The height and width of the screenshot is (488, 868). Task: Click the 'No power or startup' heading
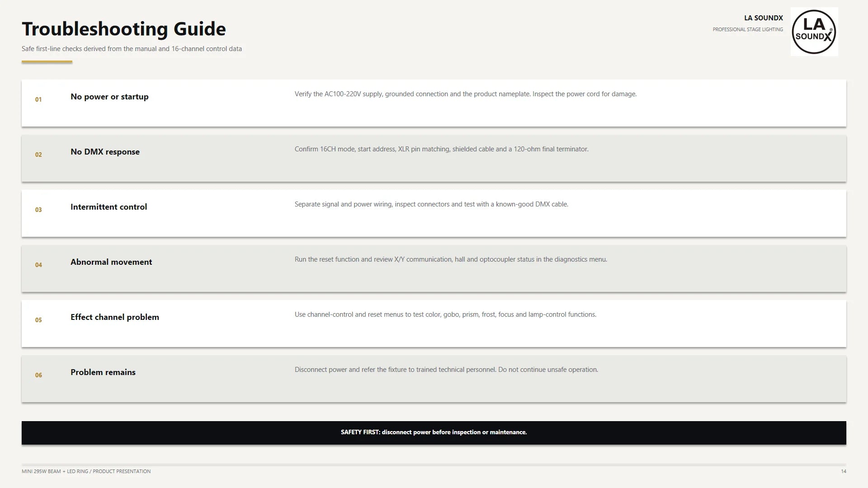click(109, 97)
